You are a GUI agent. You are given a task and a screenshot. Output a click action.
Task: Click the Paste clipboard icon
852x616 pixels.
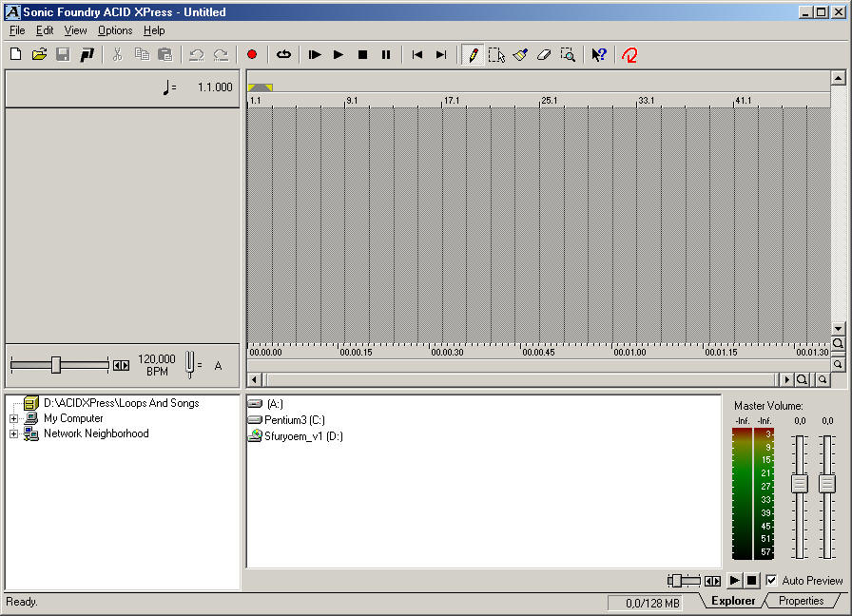(x=165, y=54)
